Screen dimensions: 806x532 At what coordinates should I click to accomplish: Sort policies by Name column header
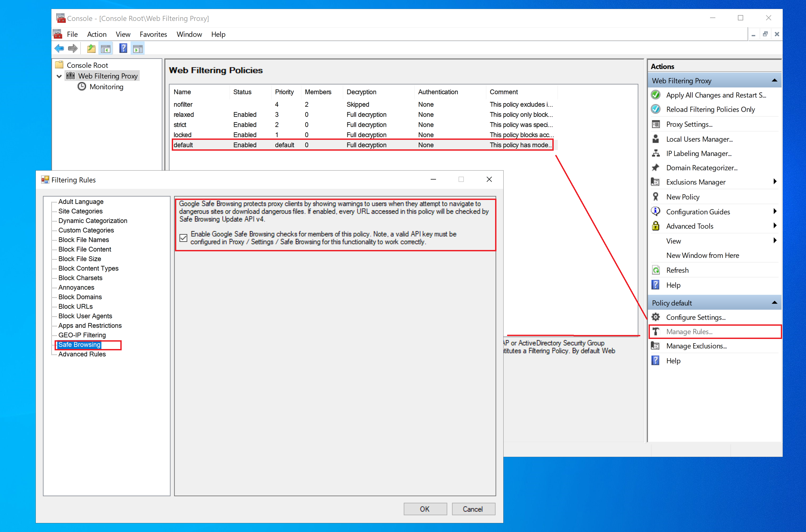click(200, 92)
